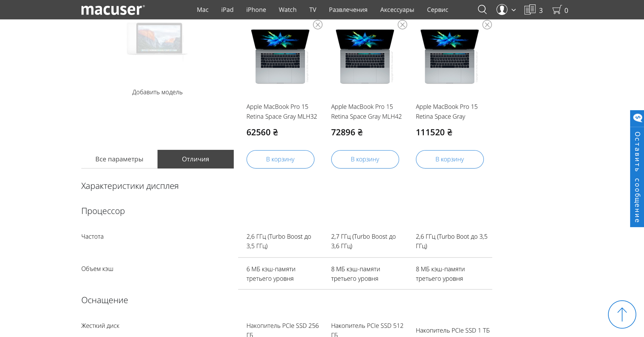This screenshot has height=337, width=644.
Task: Expand the account dropdown chevron
Action: pos(514,10)
